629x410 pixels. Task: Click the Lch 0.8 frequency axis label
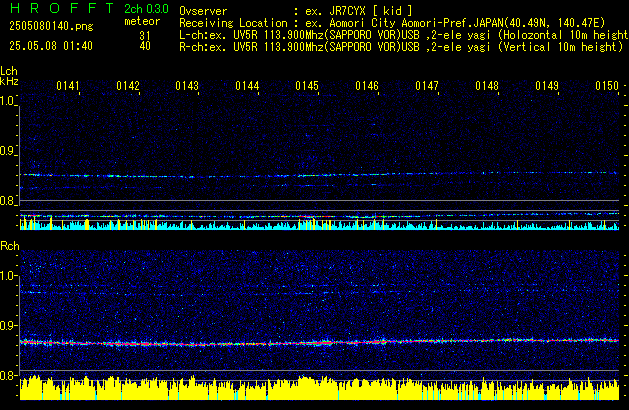tap(8, 201)
